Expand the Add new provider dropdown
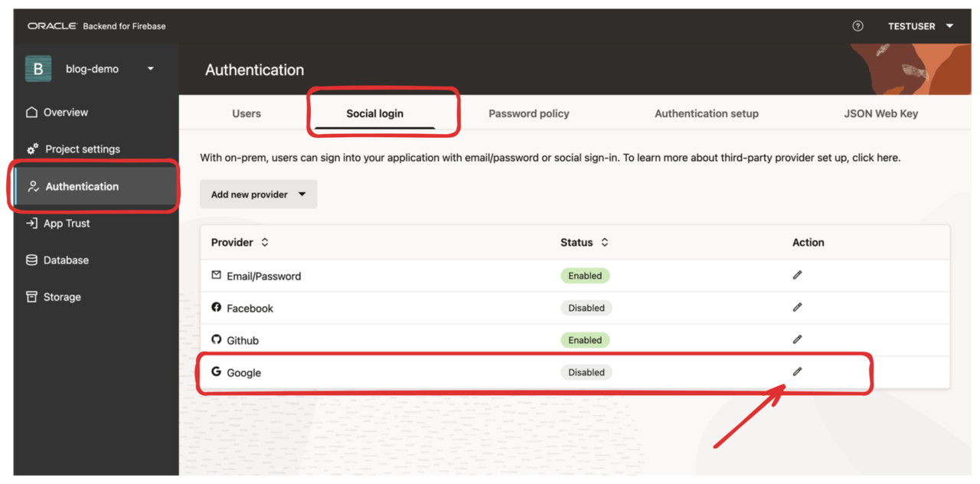 coord(258,195)
